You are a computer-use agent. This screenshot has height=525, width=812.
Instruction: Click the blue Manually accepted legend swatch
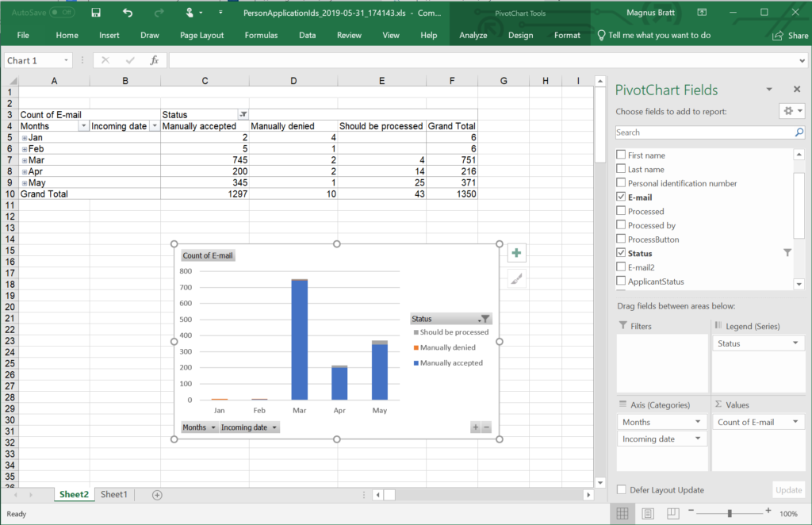pos(416,363)
